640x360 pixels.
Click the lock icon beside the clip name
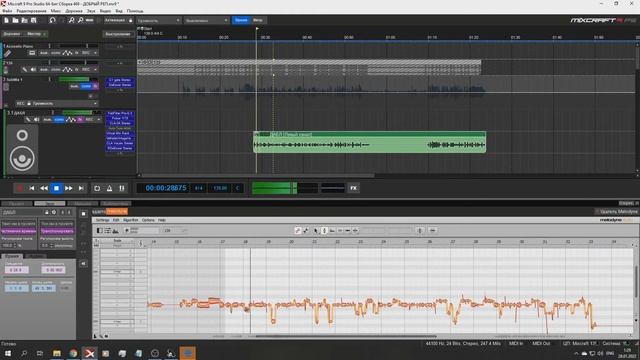(47, 212)
